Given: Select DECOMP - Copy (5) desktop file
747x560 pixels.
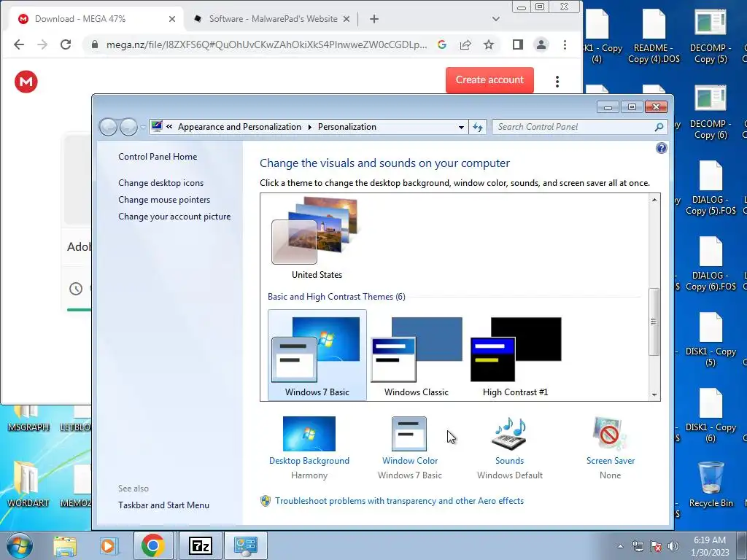Looking at the screenshot, I should pos(711,37).
